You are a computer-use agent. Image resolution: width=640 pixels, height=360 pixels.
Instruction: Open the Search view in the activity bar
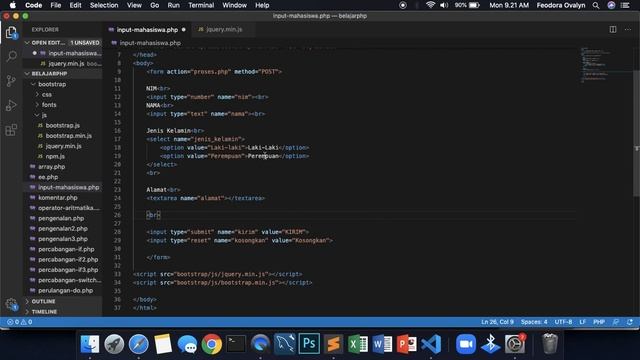[11, 56]
